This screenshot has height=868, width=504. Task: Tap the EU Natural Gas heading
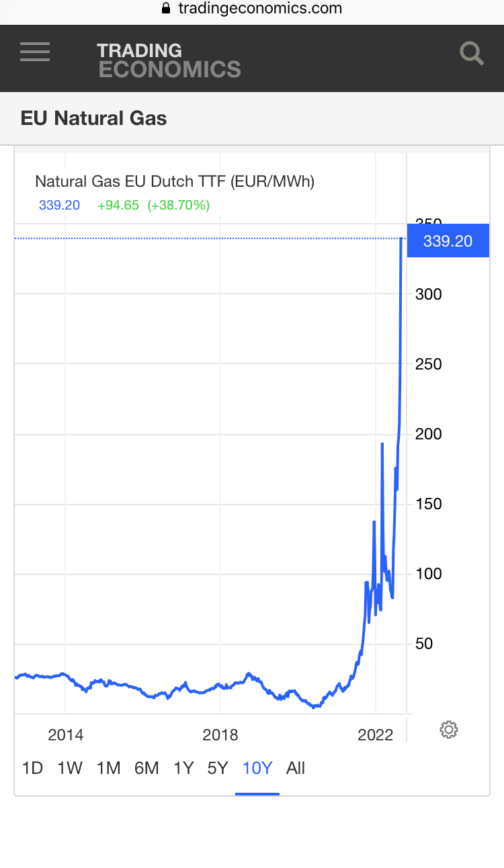[93, 118]
